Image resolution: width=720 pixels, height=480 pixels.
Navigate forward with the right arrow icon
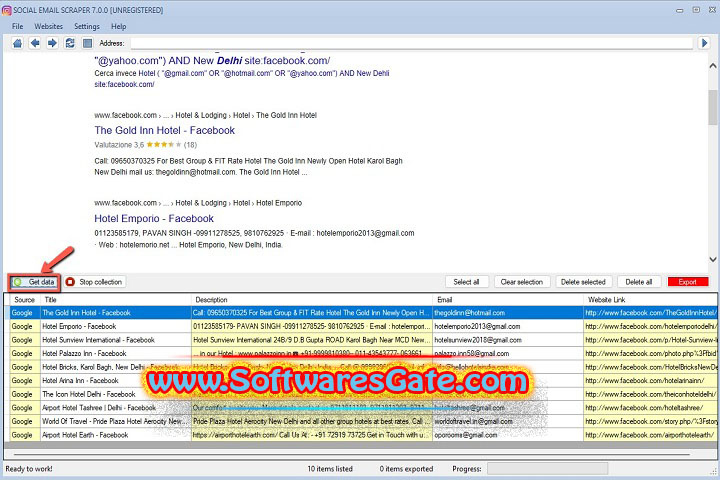click(52, 43)
